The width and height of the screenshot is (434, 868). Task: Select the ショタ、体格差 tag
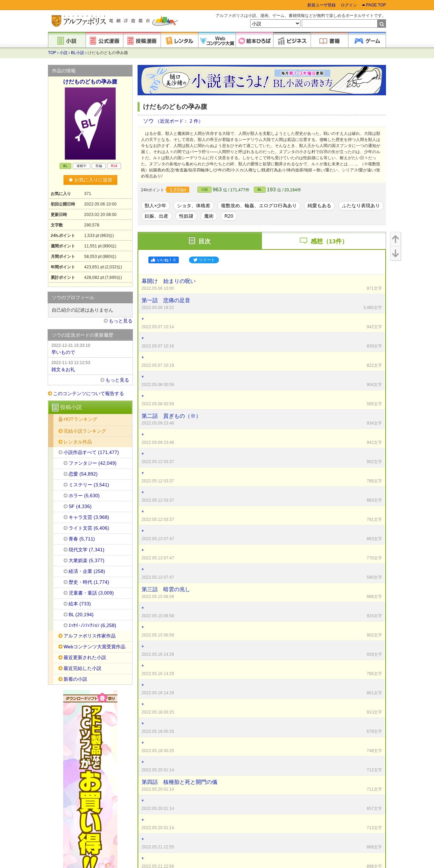(194, 206)
